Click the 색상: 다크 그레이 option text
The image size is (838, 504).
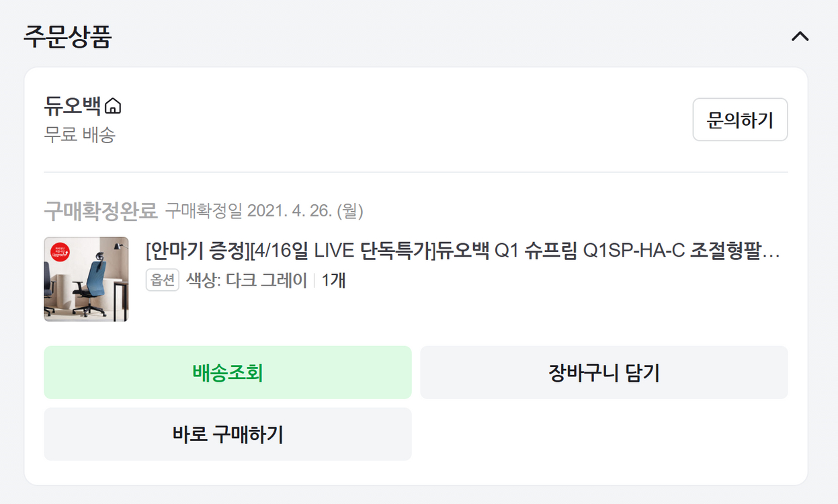pos(247,280)
